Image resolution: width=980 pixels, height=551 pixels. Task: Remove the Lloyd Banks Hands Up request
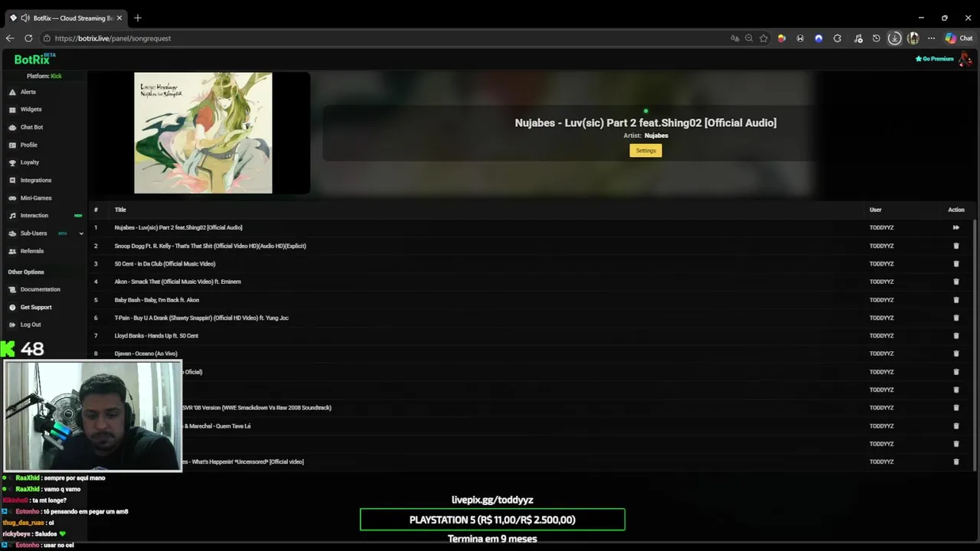coord(955,336)
